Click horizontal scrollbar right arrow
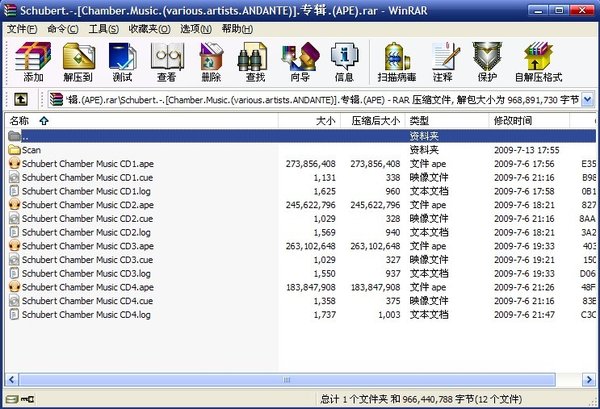Viewport: 600px width, 409px height. [x=588, y=380]
